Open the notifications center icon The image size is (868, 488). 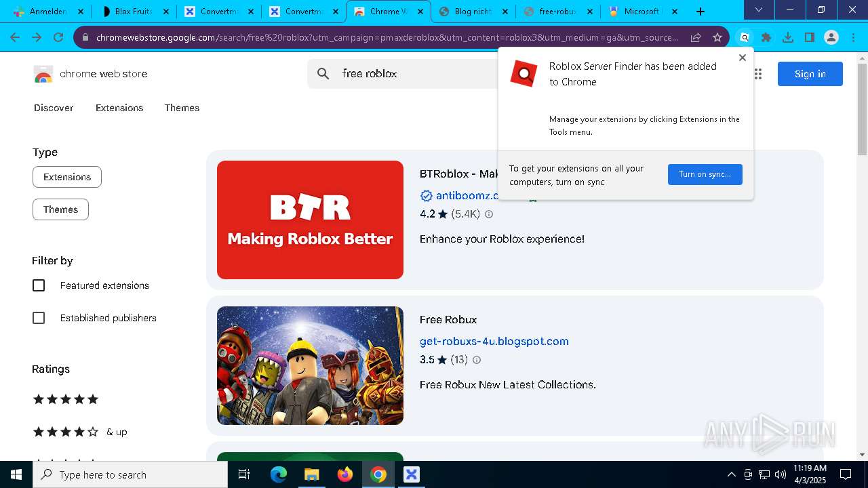846,474
